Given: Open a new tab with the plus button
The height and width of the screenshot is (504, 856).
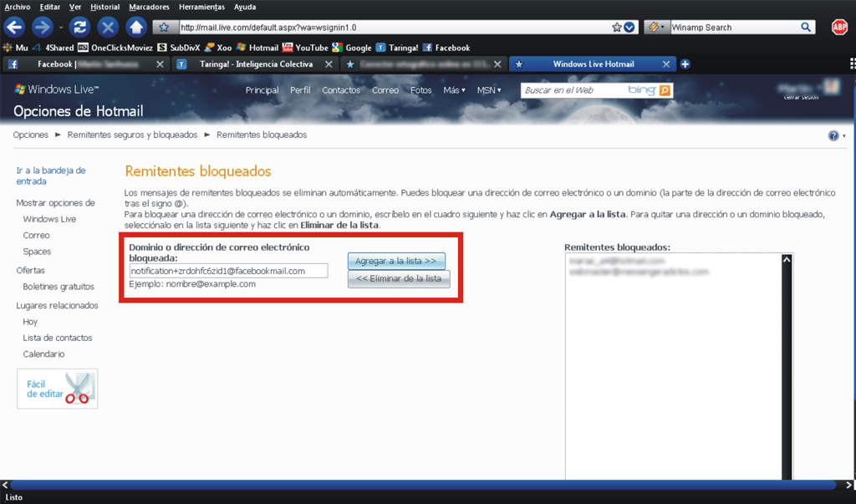Looking at the screenshot, I should [685, 64].
